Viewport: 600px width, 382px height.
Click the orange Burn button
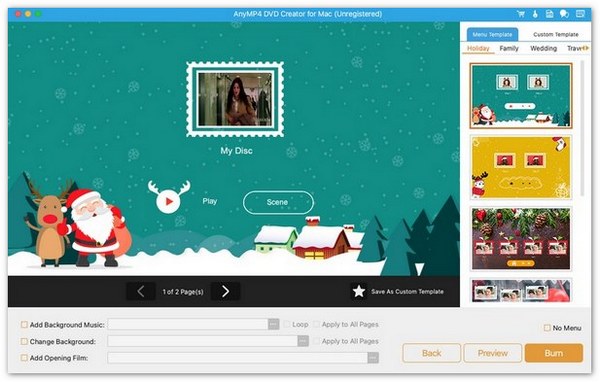tap(554, 353)
